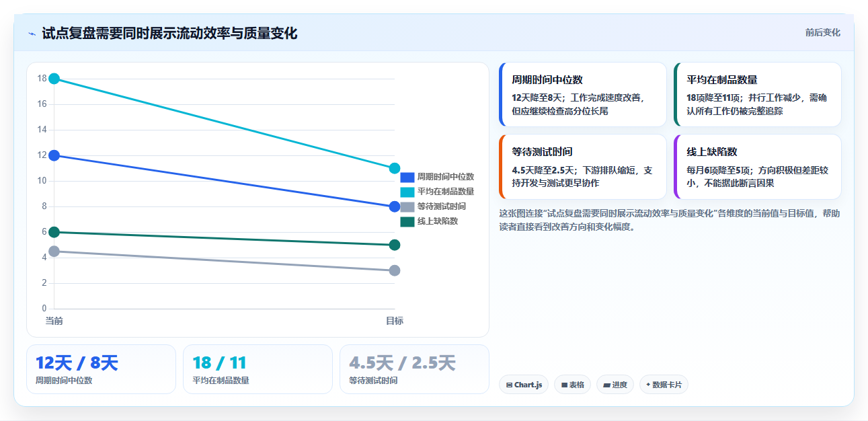The height and width of the screenshot is (421, 868).
Task: Click the 数据卡片 tag
Action: pos(664,385)
